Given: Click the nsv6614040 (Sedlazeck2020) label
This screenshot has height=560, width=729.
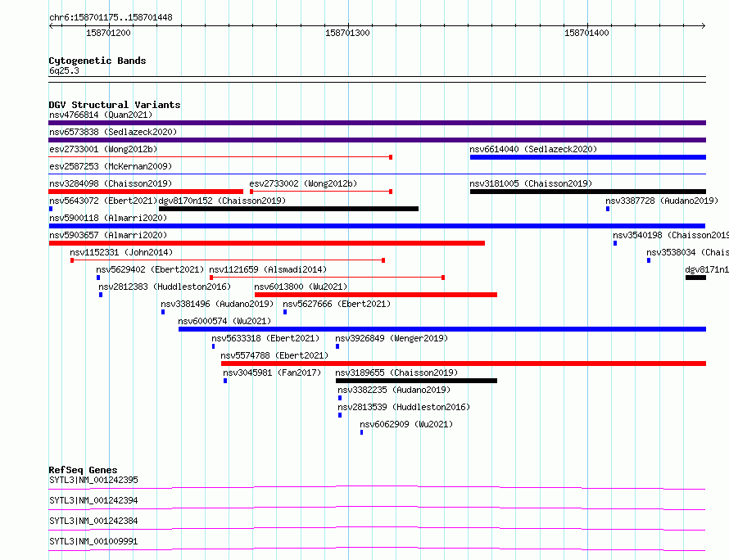Looking at the screenshot, I should [x=533, y=149].
